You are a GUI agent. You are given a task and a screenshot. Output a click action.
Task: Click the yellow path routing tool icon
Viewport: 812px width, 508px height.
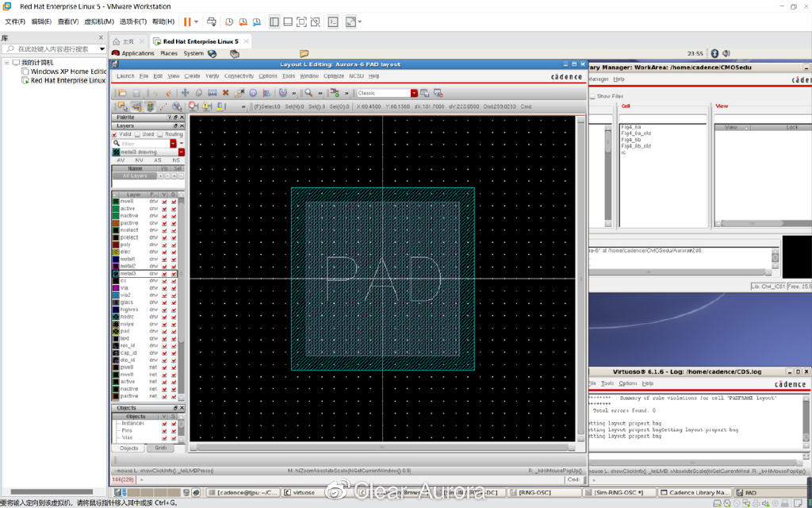coord(136,106)
